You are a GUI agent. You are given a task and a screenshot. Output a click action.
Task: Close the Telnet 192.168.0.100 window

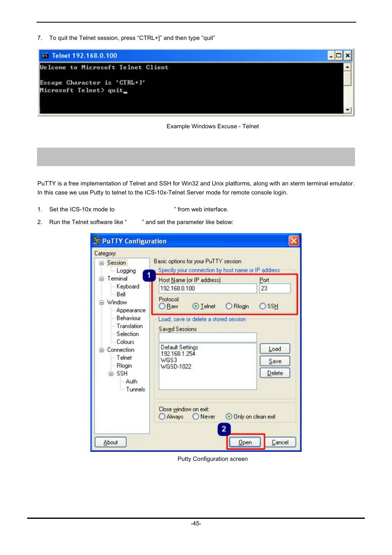tap(348, 55)
